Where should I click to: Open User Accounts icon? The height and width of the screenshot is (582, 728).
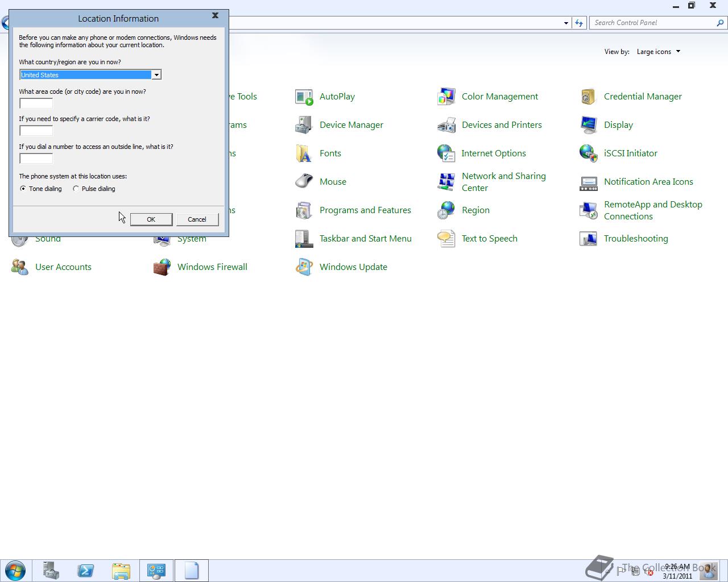point(20,267)
